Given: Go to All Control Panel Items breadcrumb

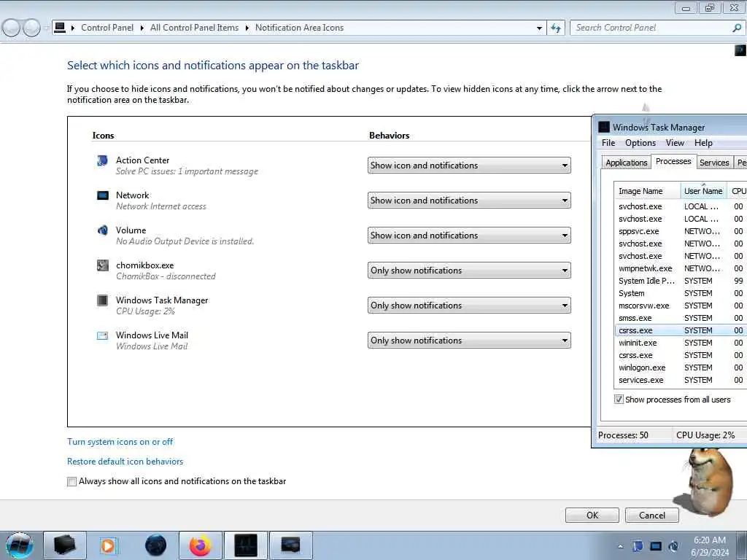Looking at the screenshot, I should [194, 28].
